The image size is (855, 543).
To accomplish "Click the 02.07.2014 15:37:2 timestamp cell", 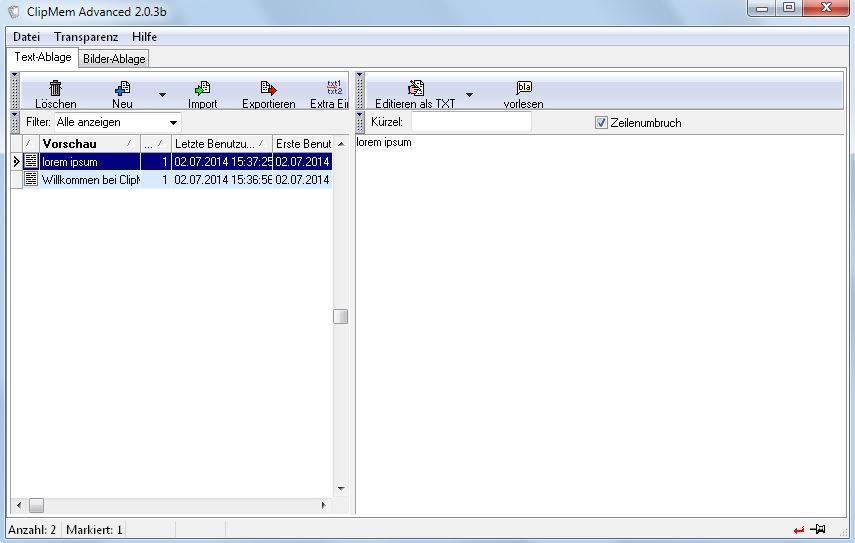I will pyautogui.click(x=222, y=162).
